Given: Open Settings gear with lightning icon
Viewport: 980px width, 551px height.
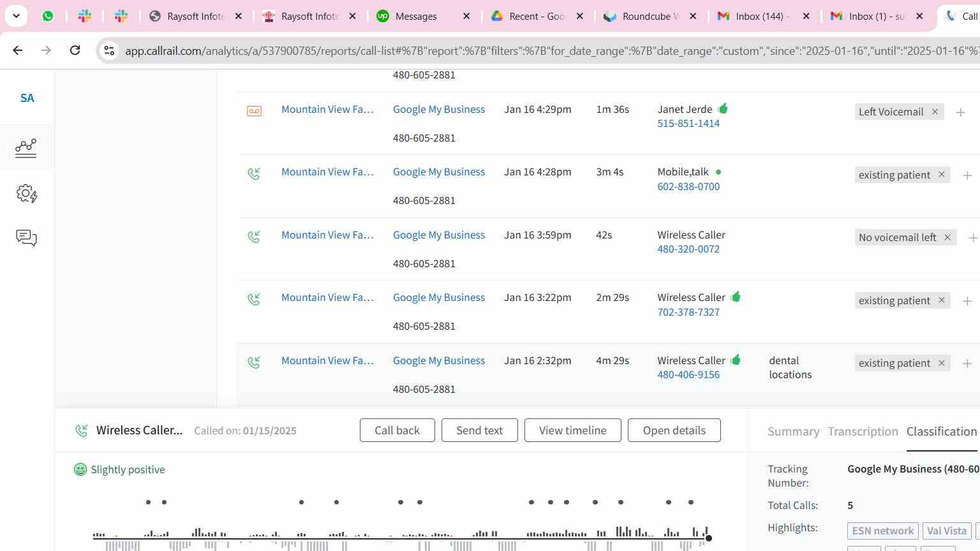Looking at the screenshot, I should (x=26, y=193).
